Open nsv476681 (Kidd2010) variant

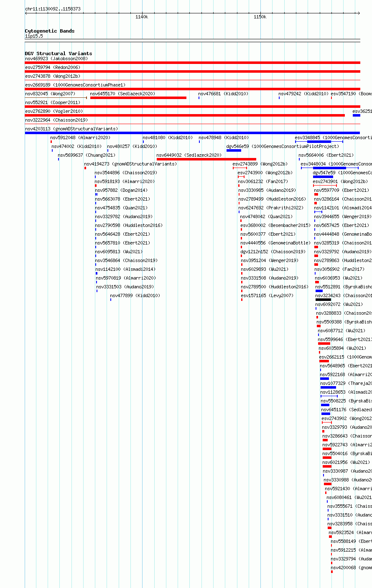click(223, 94)
